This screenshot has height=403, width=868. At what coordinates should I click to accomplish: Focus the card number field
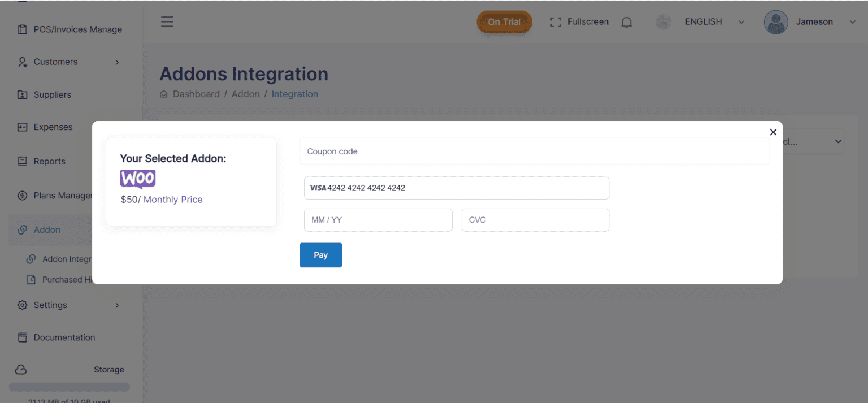(457, 188)
